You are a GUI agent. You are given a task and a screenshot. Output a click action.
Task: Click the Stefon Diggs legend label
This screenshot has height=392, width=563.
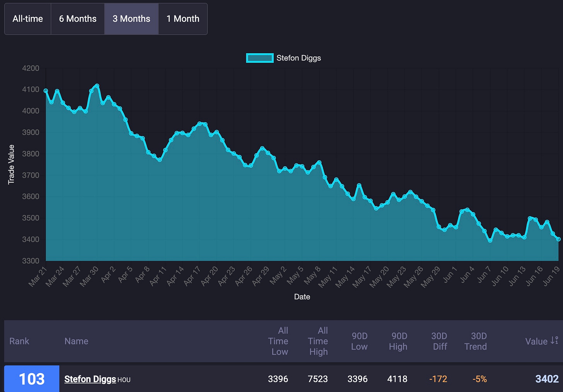pyautogui.click(x=299, y=58)
